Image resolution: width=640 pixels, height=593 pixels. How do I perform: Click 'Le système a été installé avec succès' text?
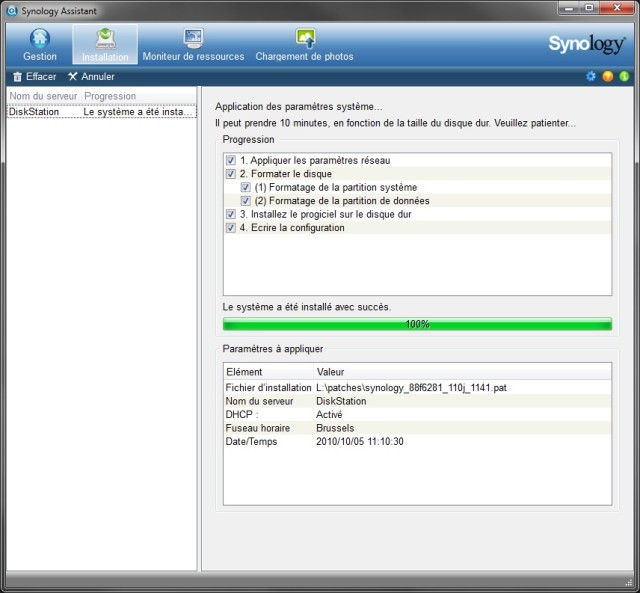click(x=307, y=307)
